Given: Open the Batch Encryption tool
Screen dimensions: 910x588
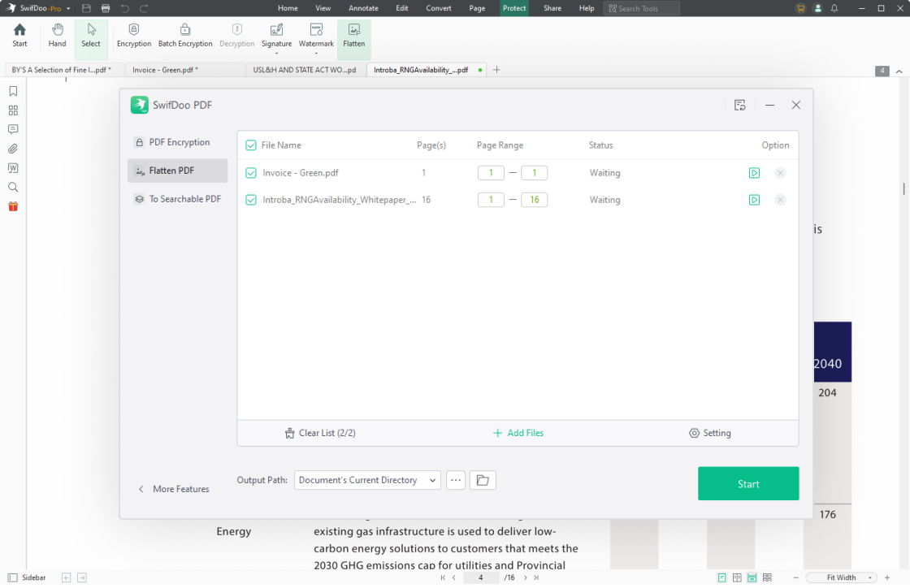Looking at the screenshot, I should (x=185, y=36).
